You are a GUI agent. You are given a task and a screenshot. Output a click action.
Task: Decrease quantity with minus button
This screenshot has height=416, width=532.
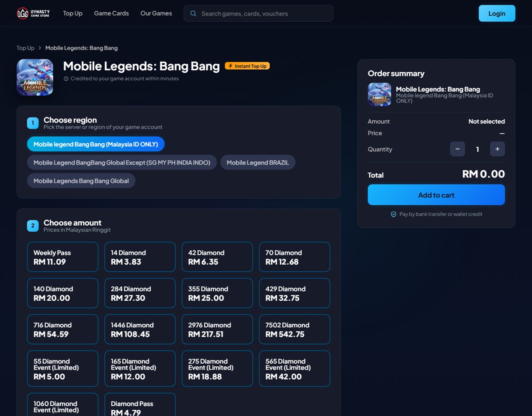458,149
